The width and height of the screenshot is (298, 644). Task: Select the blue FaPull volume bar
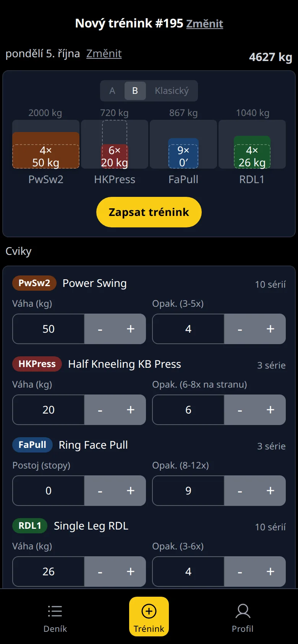[183, 153]
